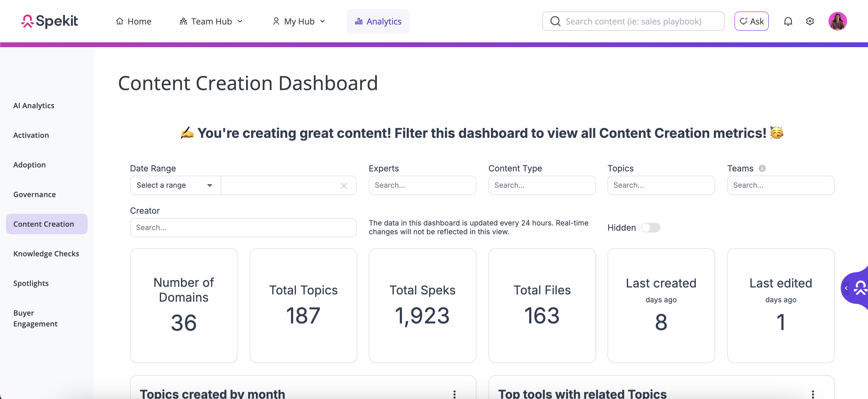This screenshot has width=868, height=399.
Task: Click the Content Creation Dashboard heading
Action: coord(248,83)
